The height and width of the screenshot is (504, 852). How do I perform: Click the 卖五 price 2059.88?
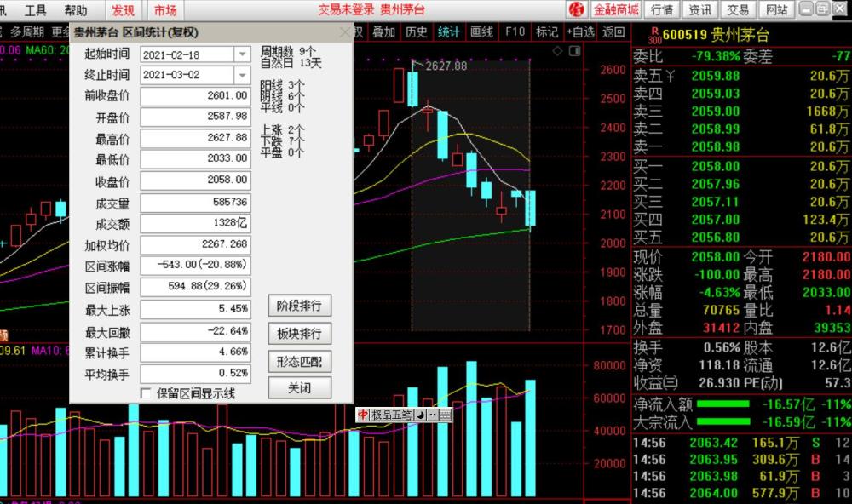[715, 76]
